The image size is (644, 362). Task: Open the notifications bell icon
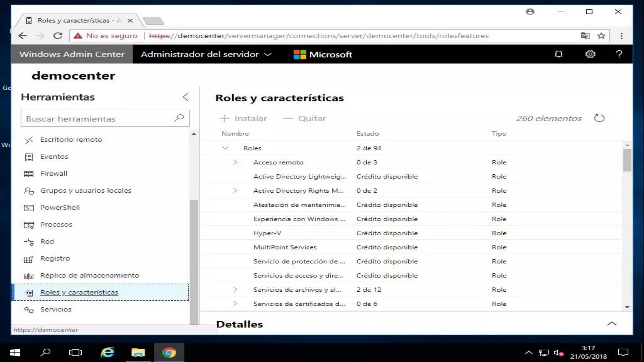(558, 54)
